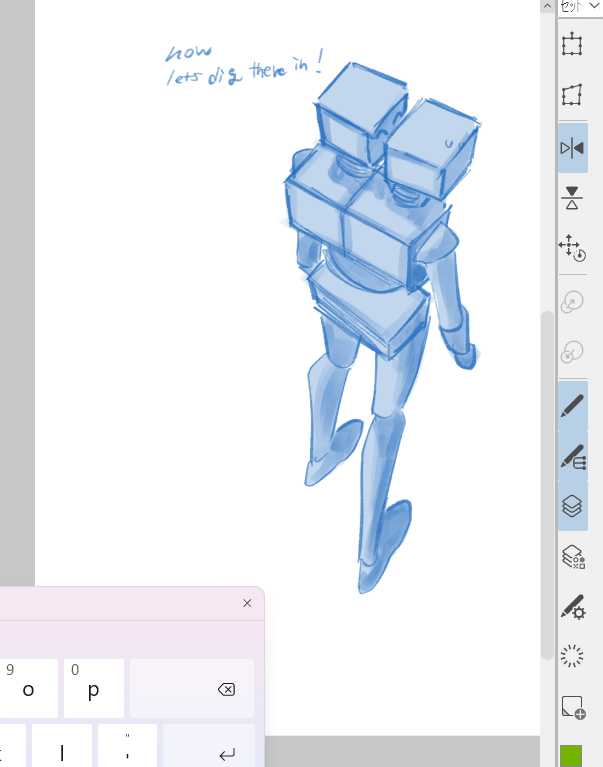Click the New Raster Layer icon

573,707
